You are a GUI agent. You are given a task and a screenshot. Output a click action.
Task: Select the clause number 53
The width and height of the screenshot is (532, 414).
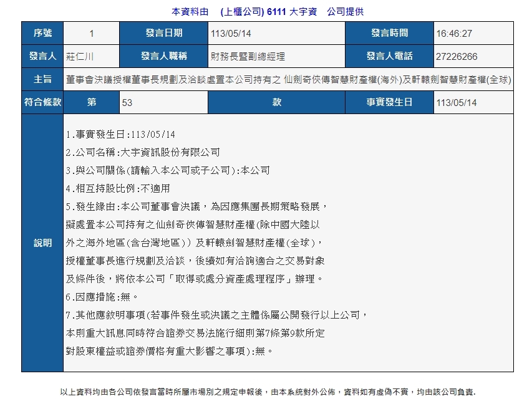pyautogui.click(x=127, y=102)
